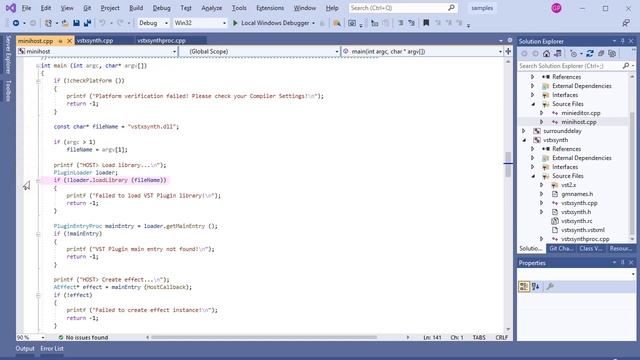Select minihost.cpp in Solution Explorer

tap(578, 122)
